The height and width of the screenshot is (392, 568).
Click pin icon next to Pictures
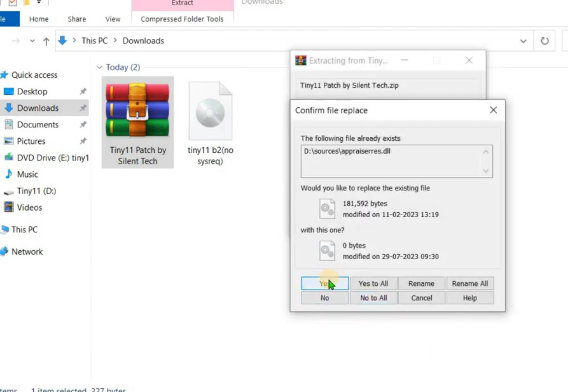83,141
